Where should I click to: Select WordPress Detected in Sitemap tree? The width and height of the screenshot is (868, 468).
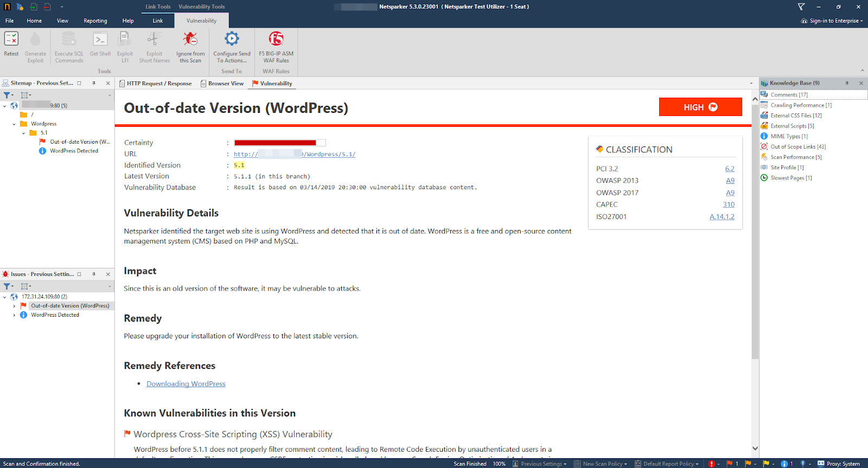click(74, 151)
